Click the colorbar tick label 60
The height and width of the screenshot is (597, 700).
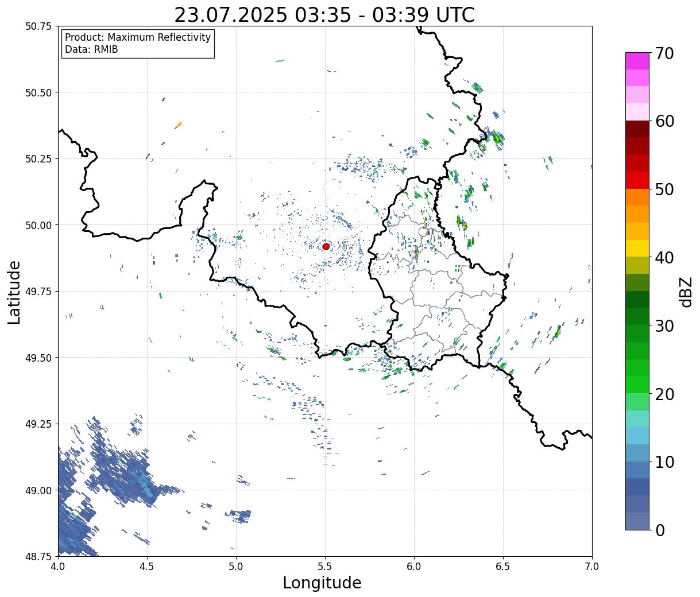664,122
